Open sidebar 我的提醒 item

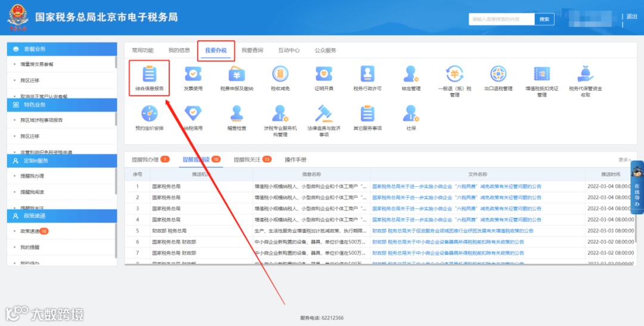pos(30,247)
